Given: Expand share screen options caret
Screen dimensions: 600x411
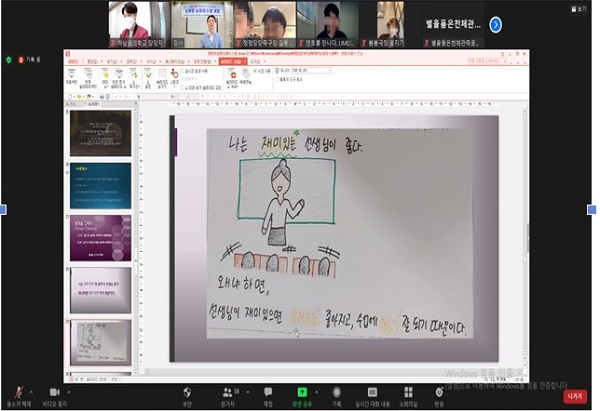Looking at the screenshot, I should point(316,392).
